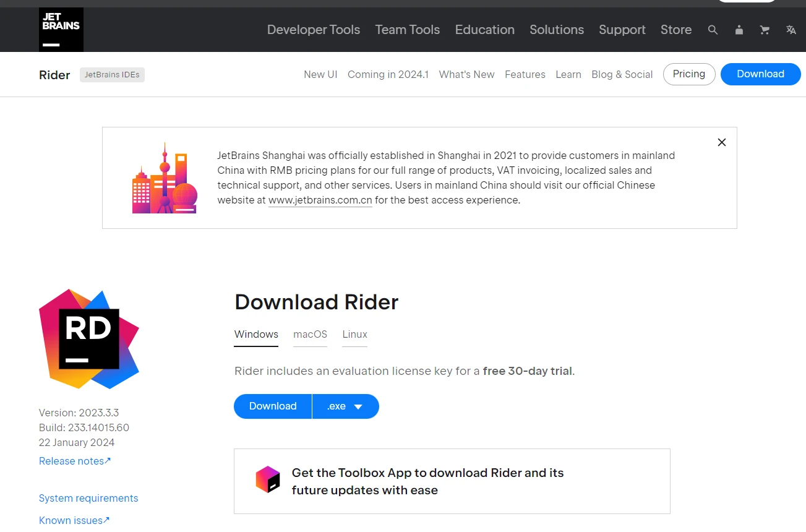Click the Build: 233.14015.60 text
This screenshot has width=806, height=532.
[x=84, y=427]
